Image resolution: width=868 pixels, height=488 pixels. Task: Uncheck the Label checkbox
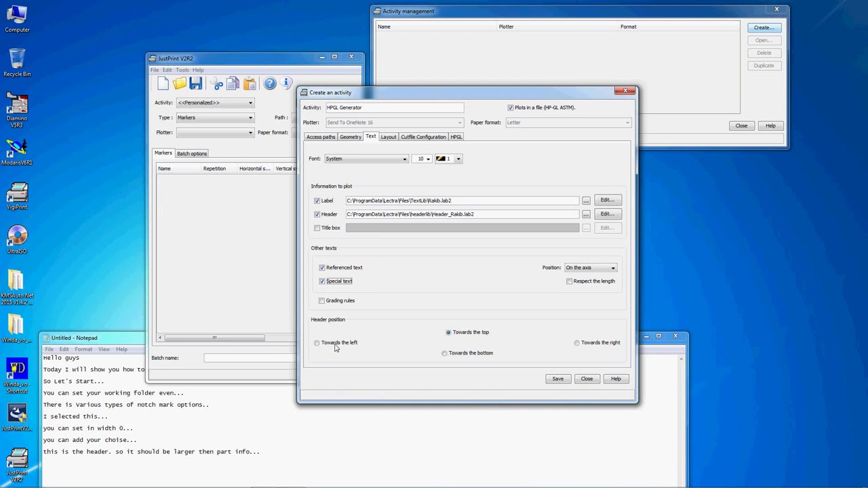(317, 201)
